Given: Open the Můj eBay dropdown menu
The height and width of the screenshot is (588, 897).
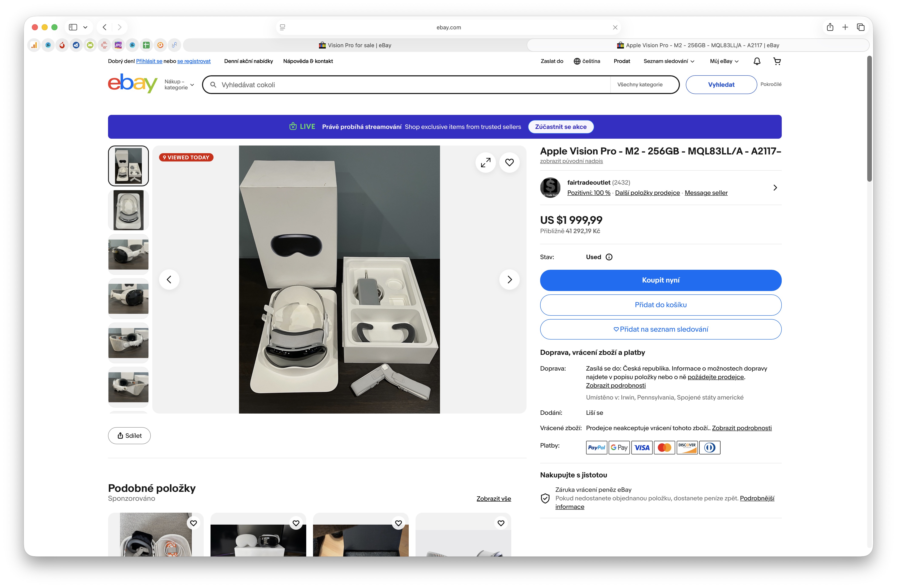Looking at the screenshot, I should pos(724,61).
